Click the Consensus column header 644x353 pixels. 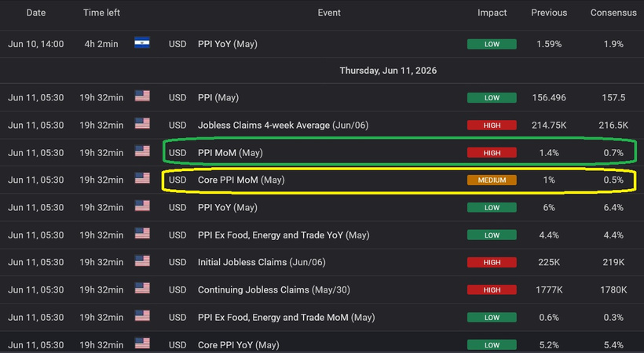(613, 13)
